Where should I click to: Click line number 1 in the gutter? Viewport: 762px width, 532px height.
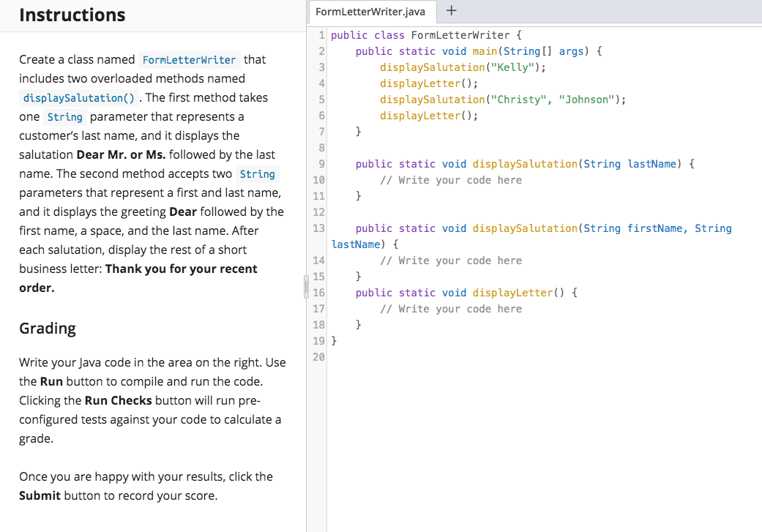pyautogui.click(x=321, y=34)
